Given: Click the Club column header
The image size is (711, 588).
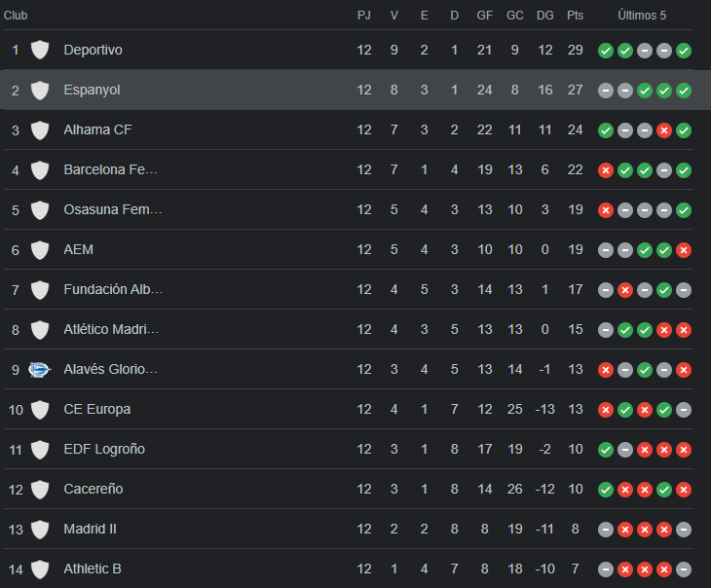Looking at the screenshot, I should (x=16, y=16).
